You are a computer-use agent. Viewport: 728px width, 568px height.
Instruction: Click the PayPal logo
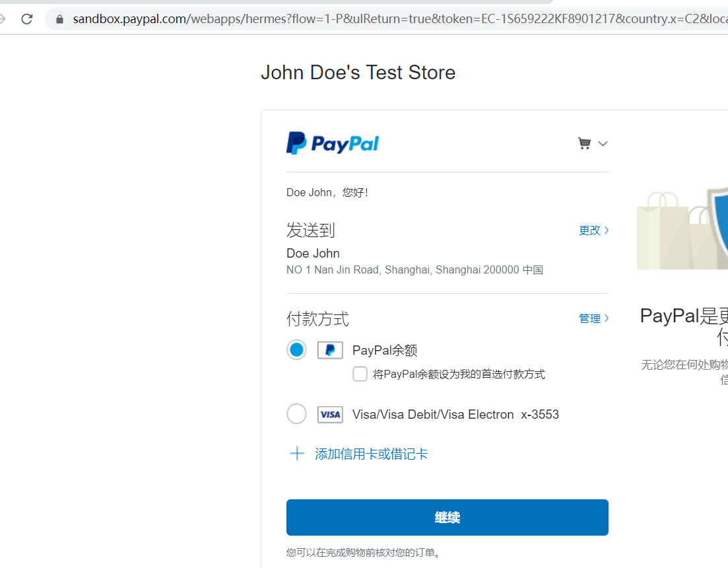tap(333, 143)
